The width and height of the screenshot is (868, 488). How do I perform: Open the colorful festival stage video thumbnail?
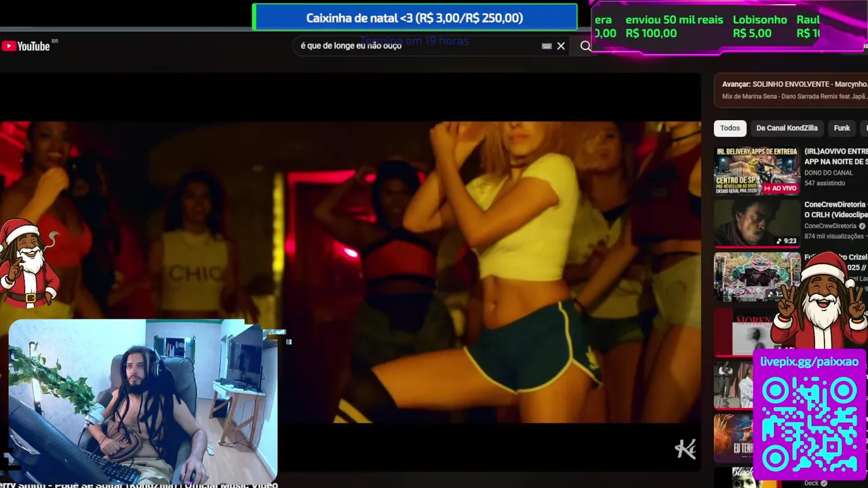757,277
